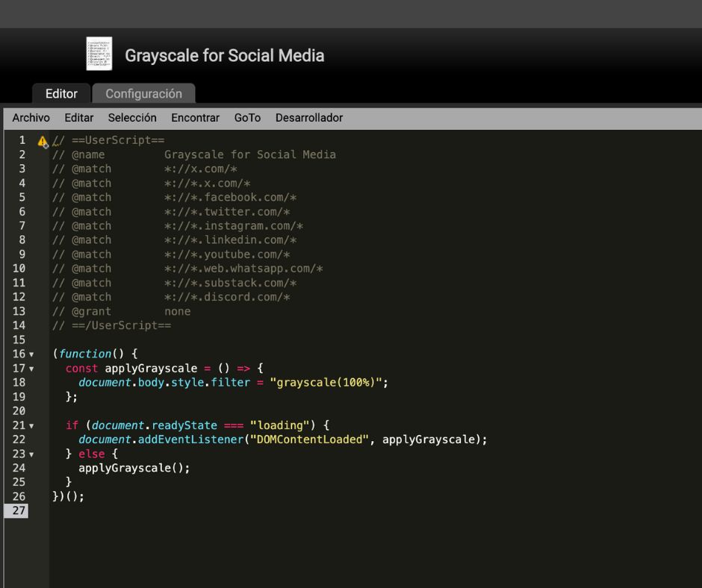Click the "loading" string literal
Viewport: 702px width, 588px height.
click(x=280, y=425)
